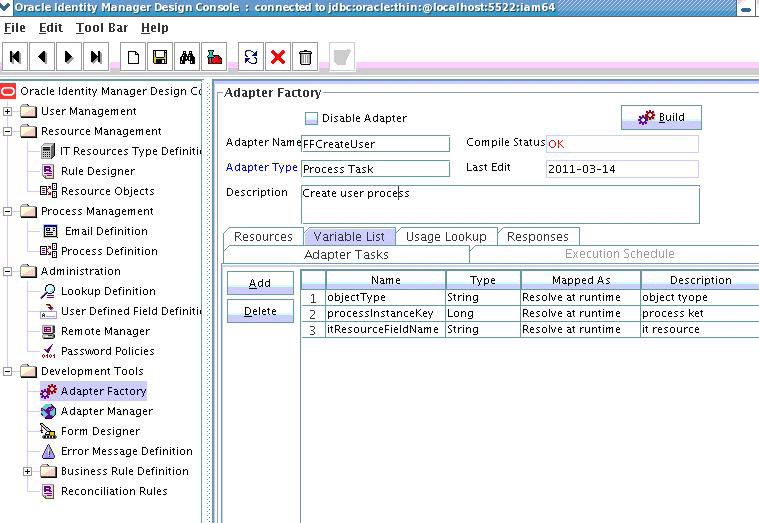
Task: Click the Adapter Type field
Action: pos(375,169)
